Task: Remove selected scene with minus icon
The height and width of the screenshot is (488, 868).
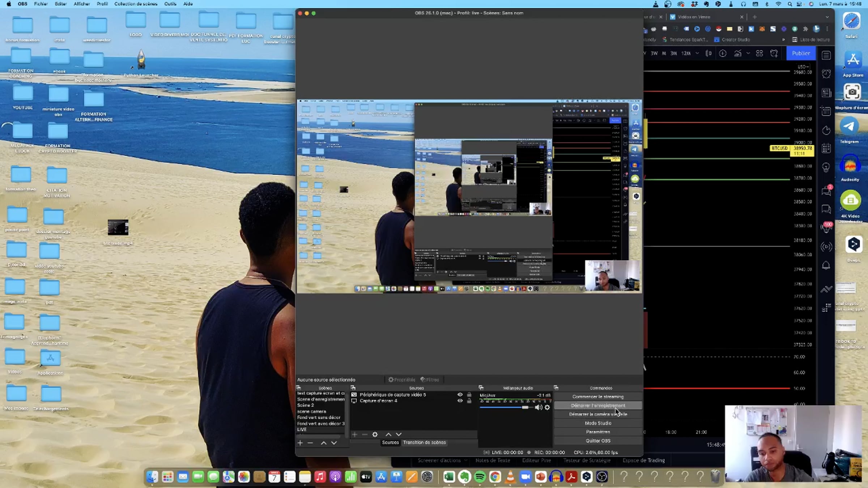Action: pos(310,443)
